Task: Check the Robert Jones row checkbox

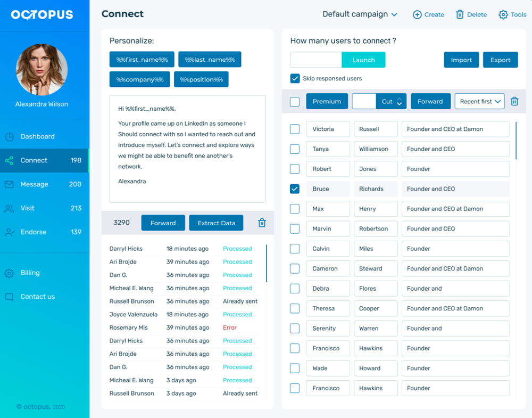Action: click(x=295, y=169)
